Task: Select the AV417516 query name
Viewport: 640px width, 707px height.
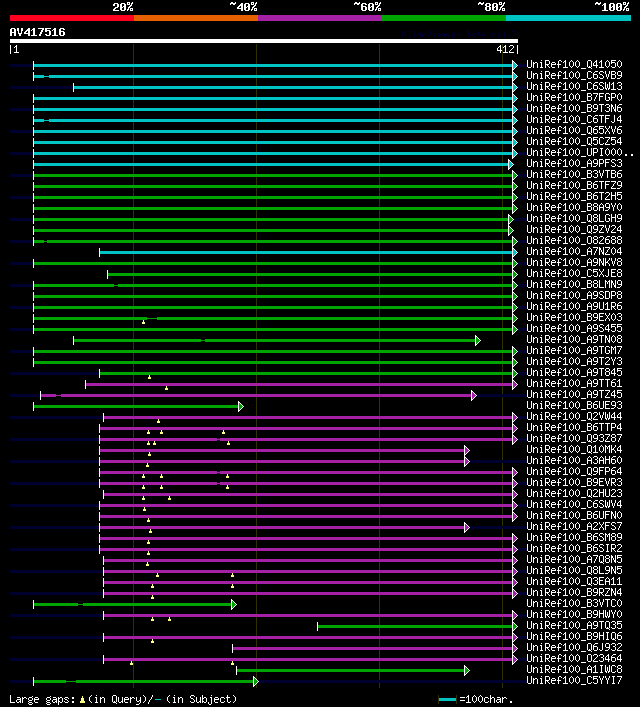Action: coord(37,32)
